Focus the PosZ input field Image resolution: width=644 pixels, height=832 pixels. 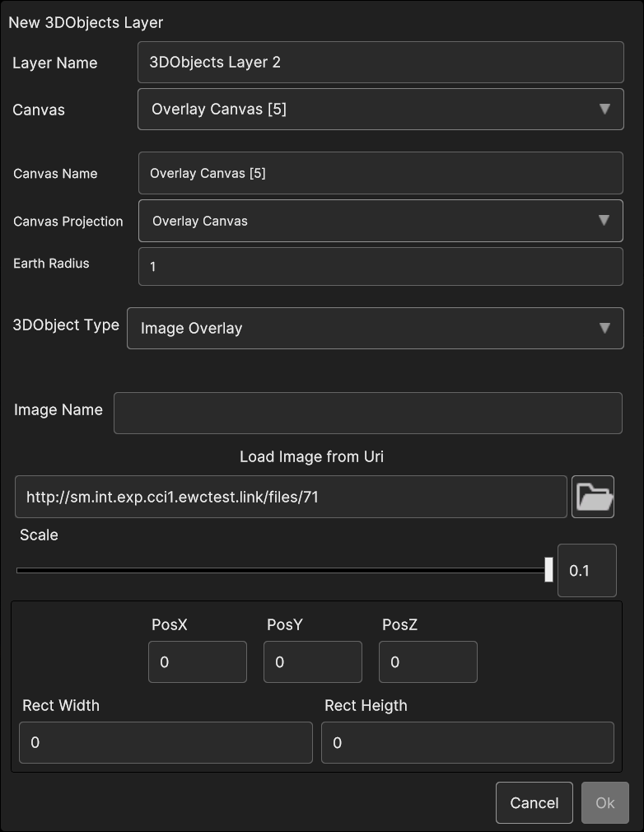(x=427, y=662)
